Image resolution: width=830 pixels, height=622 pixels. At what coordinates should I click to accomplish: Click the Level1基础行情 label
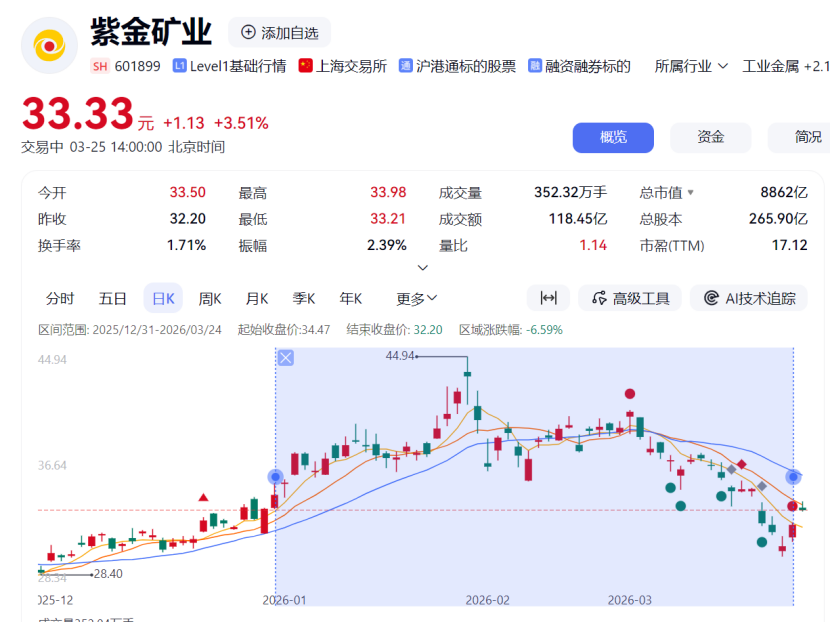tap(238, 66)
